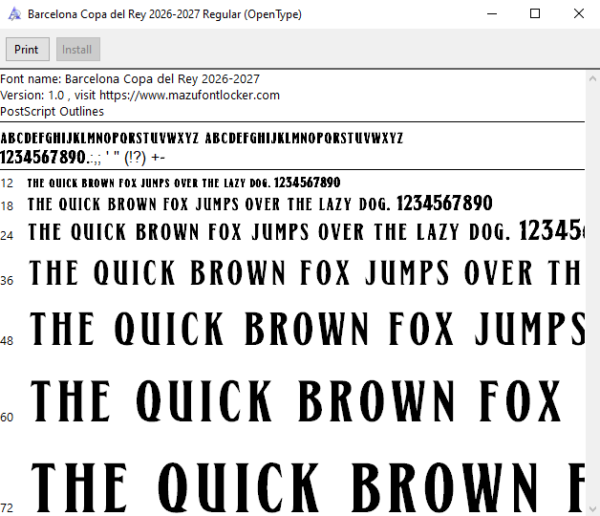
Task: Click the size 36 sample sentence
Action: [x=306, y=273]
